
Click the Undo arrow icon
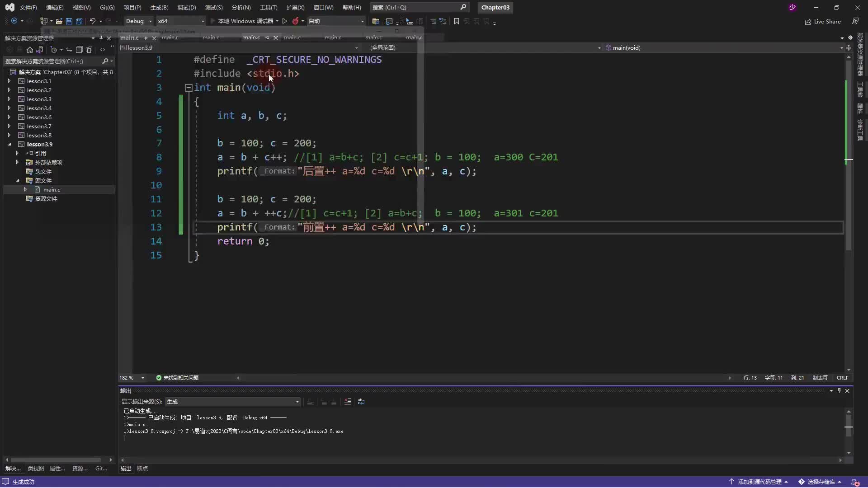pyautogui.click(x=92, y=21)
